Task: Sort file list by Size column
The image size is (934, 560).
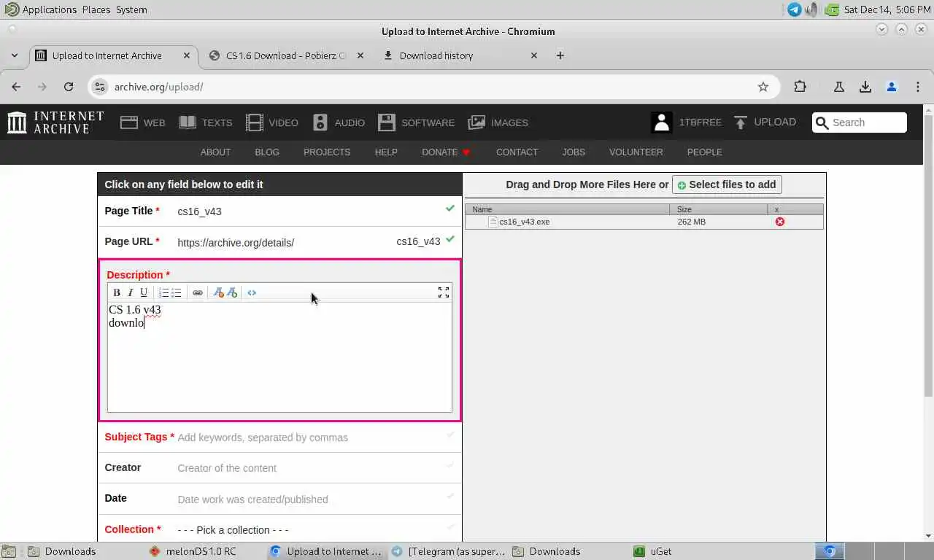Action: (x=718, y=209)
